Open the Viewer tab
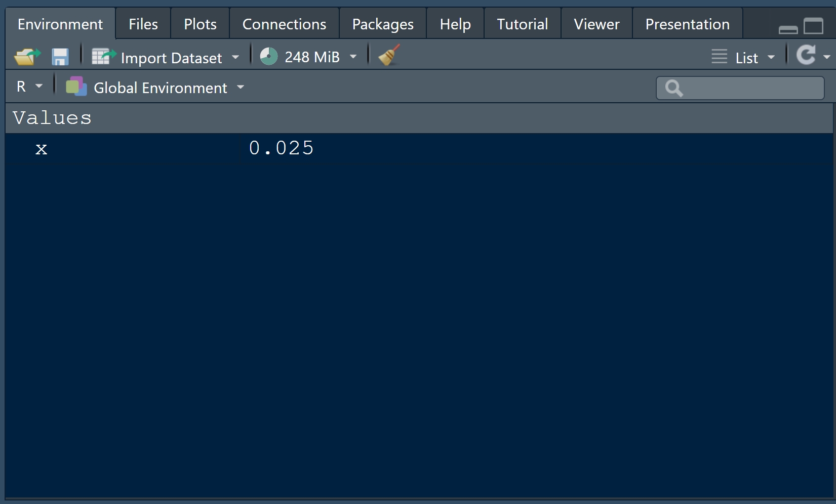836x504 pixels. coord(596,24)
